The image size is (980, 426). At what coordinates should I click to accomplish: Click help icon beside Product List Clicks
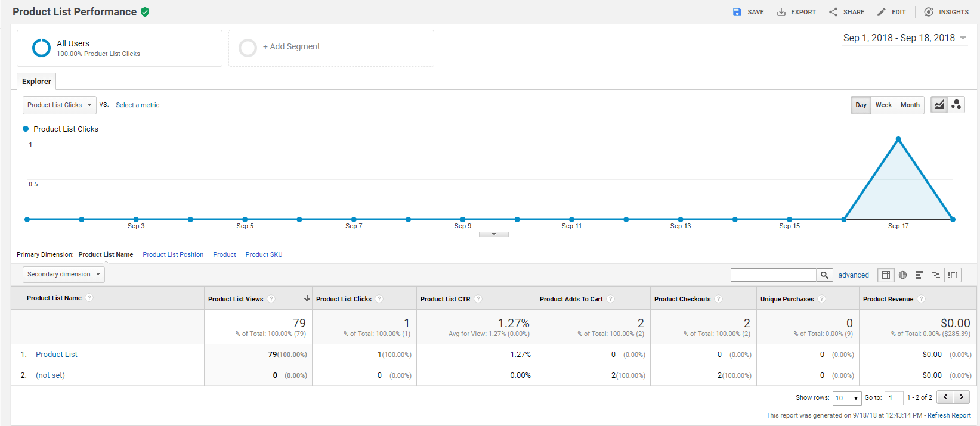(x=379, y=299)
